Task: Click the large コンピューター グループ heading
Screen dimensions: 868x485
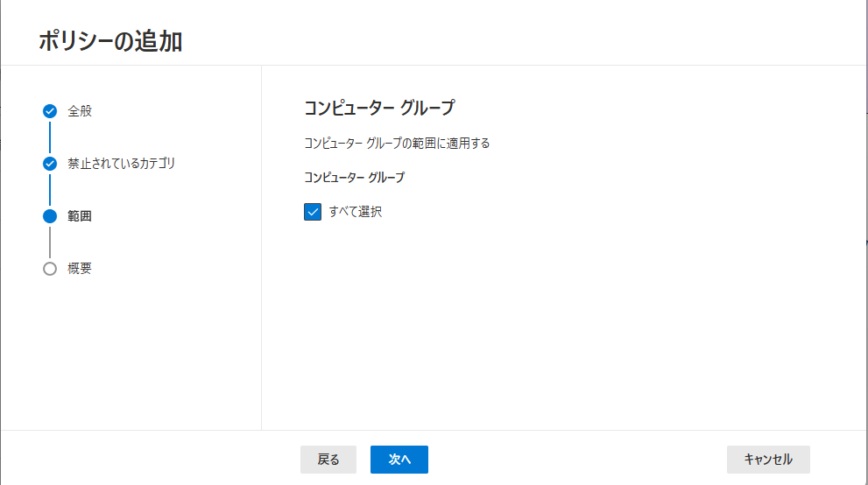Action: coord(380,108)
